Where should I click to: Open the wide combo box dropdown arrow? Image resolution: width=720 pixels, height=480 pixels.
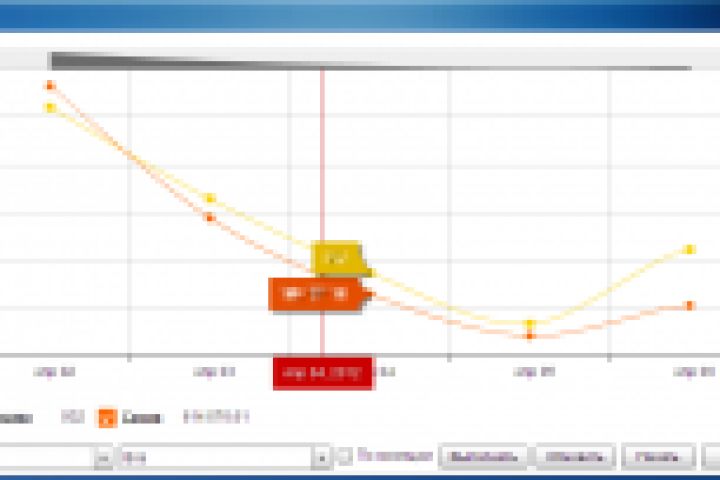click(321, 457)
